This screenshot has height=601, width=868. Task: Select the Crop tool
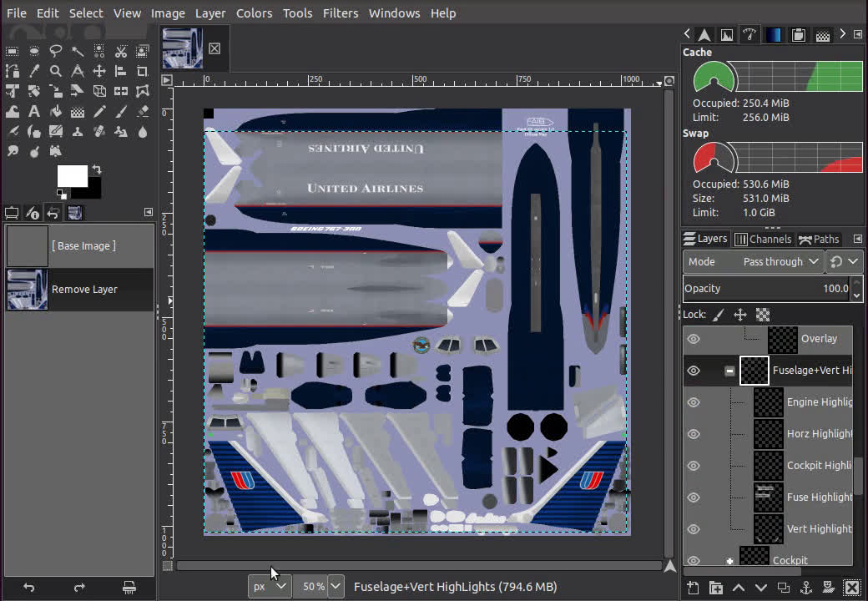pos(143,71)
